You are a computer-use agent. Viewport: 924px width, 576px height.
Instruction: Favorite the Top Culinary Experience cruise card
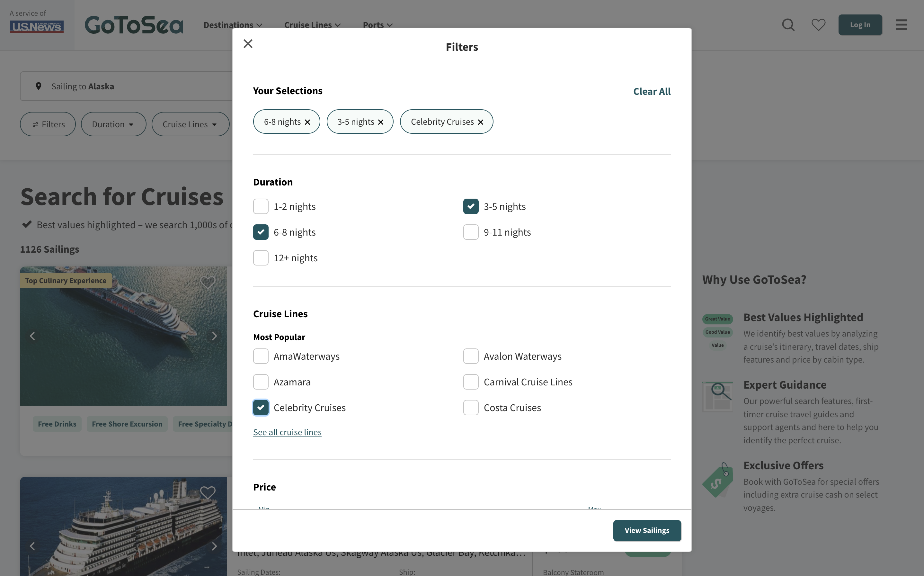point(208,283)
